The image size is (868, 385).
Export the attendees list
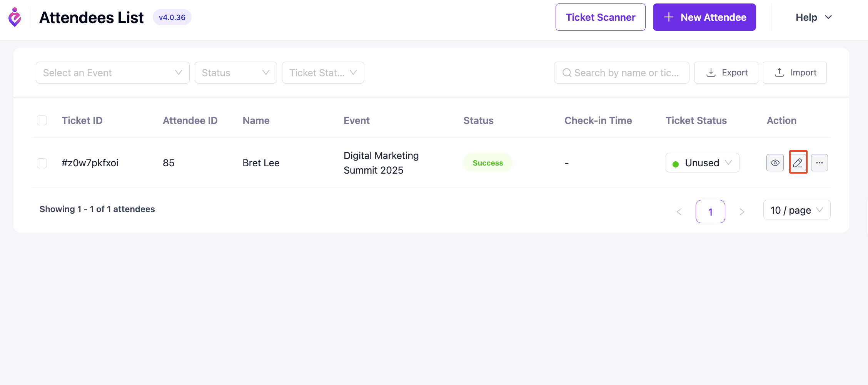point(726,73)
